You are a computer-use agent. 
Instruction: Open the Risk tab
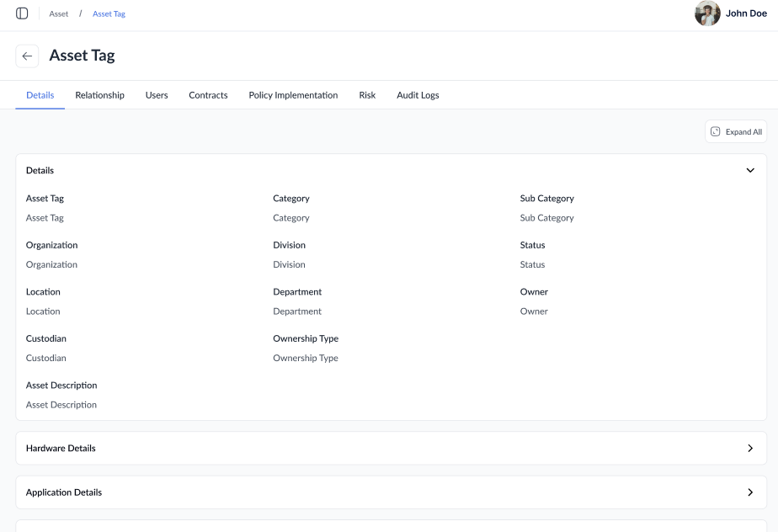click(367, 95)
